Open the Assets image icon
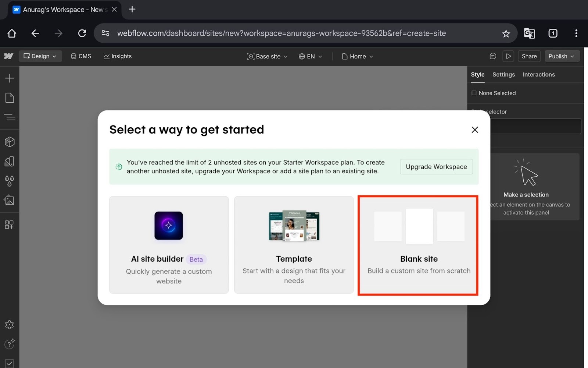This screenshot has width=588, height=368. [x=10, y=200]
